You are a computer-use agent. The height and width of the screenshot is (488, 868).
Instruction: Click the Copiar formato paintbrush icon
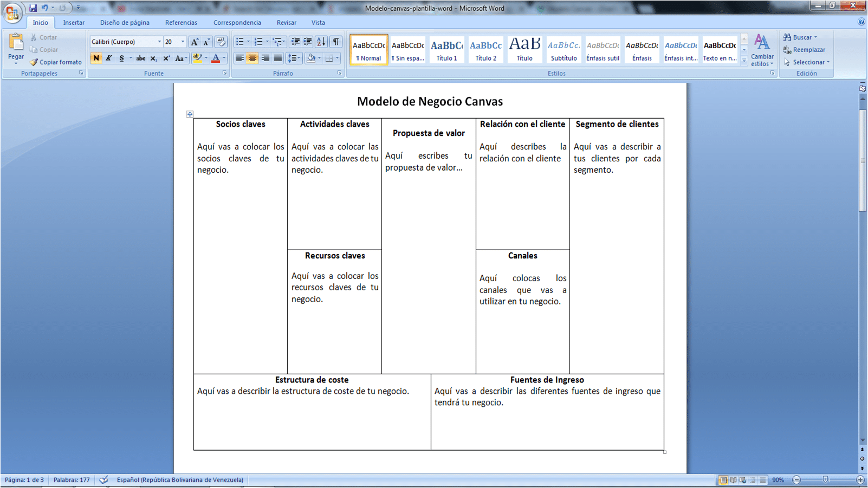coord(34,62)
